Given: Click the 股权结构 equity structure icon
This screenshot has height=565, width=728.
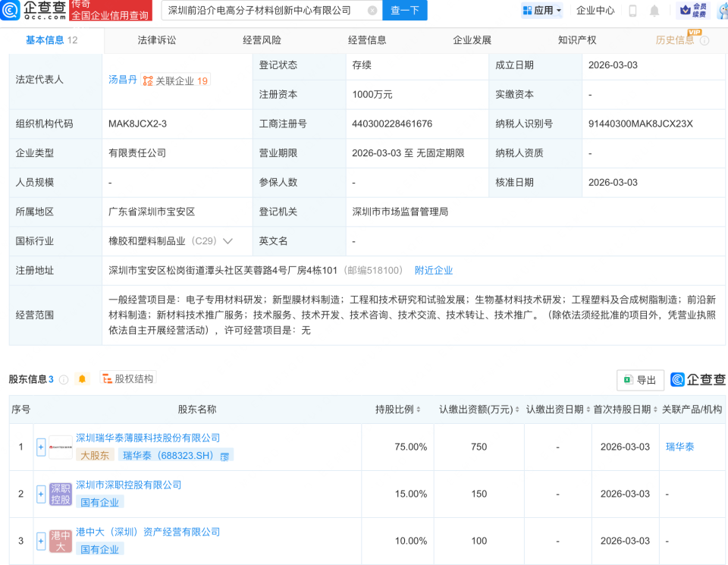Looking at the screenshot, I should (x=106, y=379).
